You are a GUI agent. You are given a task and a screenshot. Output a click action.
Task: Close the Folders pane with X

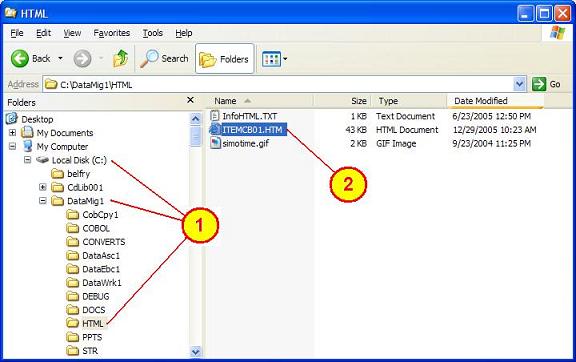(x=190, y=100)
